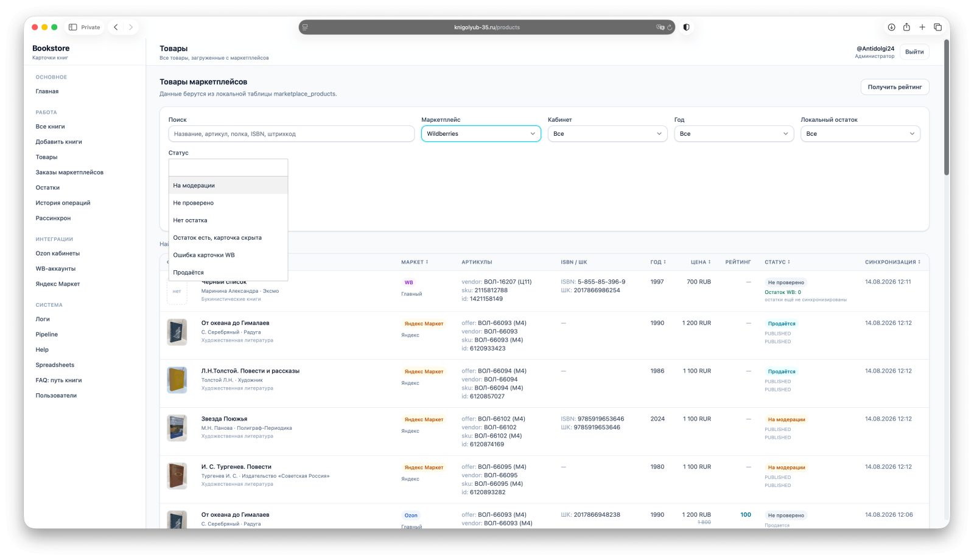Toggle the Safari sidebar button

tap(73, 27)
